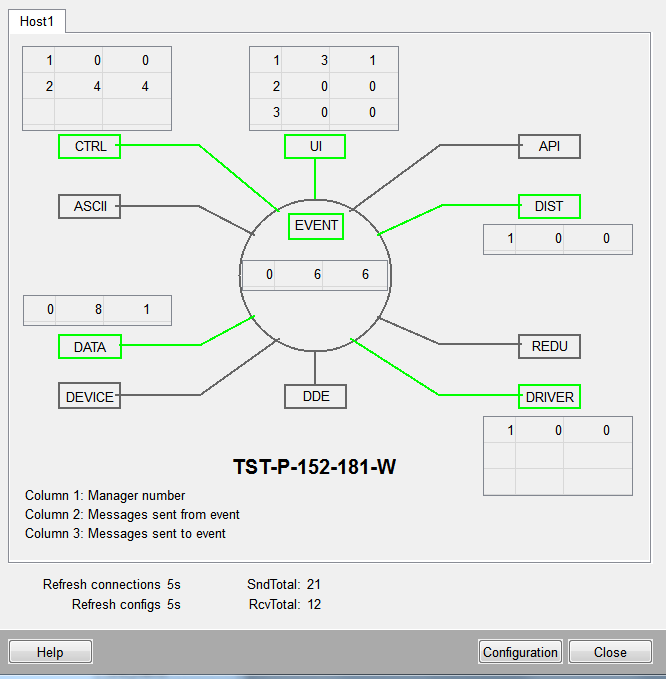Select the API manager box
This screenshot has width=666, height=679.
point(549,147)
